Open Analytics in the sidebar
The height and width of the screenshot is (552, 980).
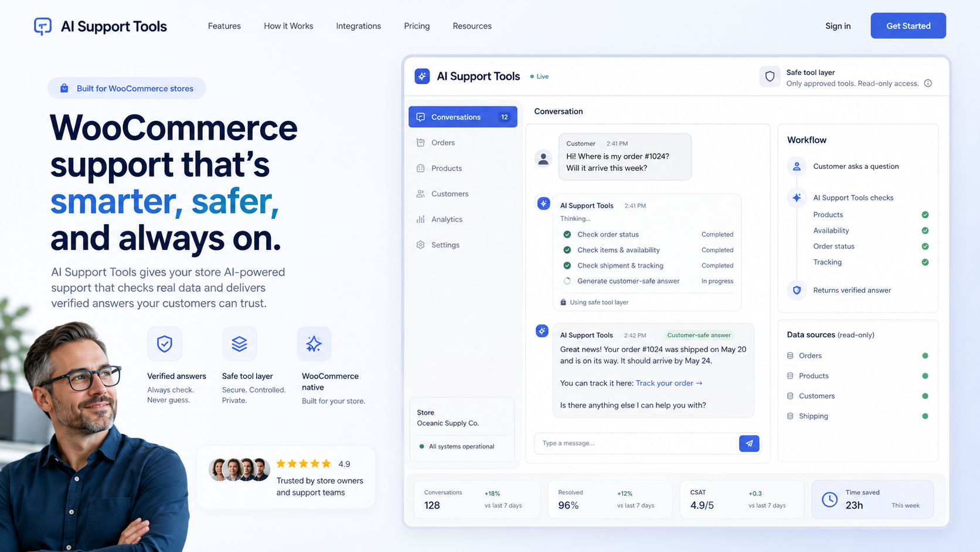coord(463,219)
